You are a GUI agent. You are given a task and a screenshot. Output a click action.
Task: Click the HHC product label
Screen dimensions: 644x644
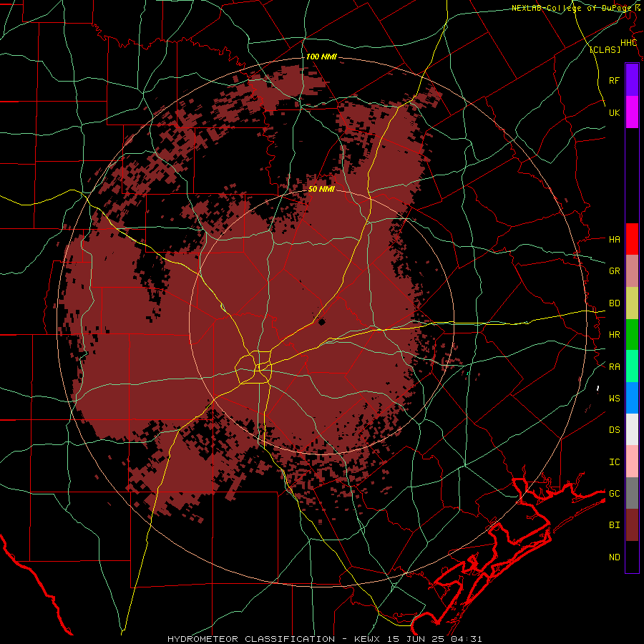[628, 43]
